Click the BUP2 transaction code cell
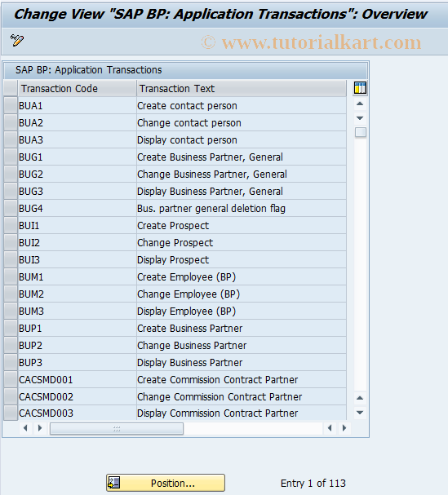 point(77,345)
